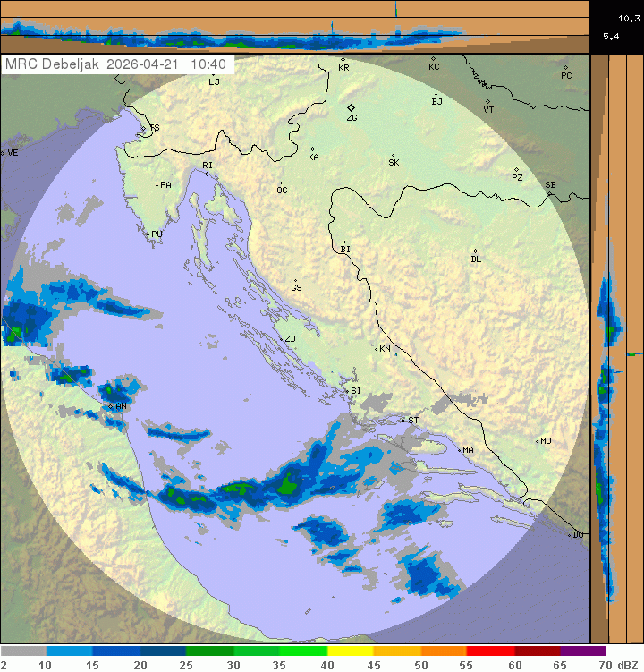
Task: Click the Mostar MO city marker
Action: [x=537, y=440]
